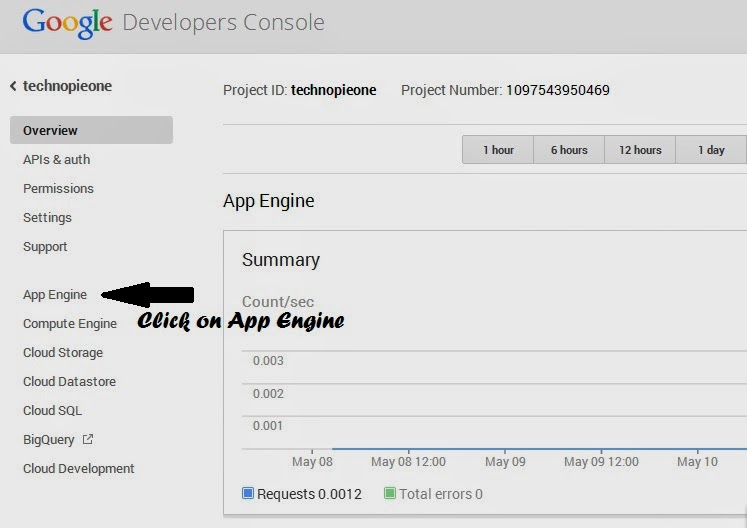Click the Summary chart title
This screenshot has height=528, width=747.
(x=281, y=260)
